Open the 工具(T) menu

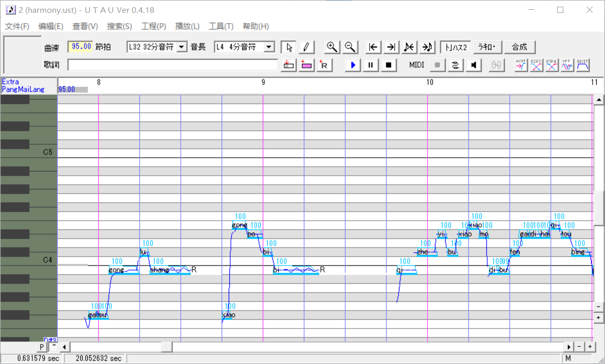click(221, 26)
